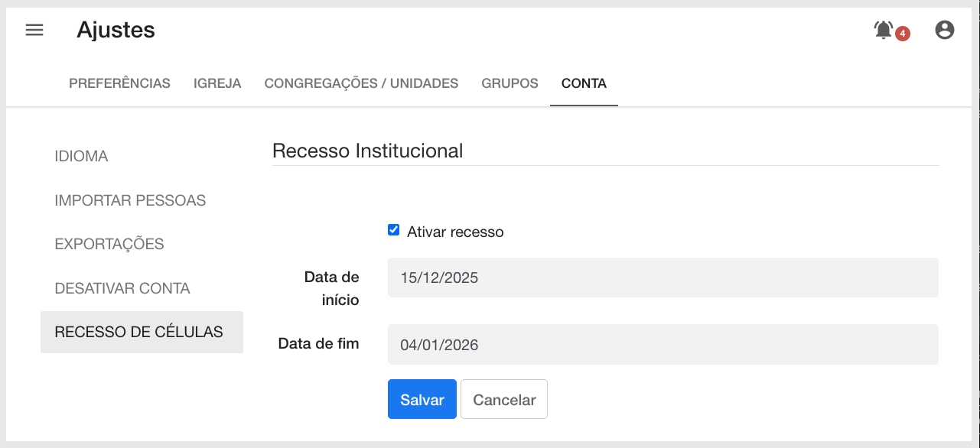Click the Data de início date field
The height and width of the screenshot is (448, 980).
(663, 278)
